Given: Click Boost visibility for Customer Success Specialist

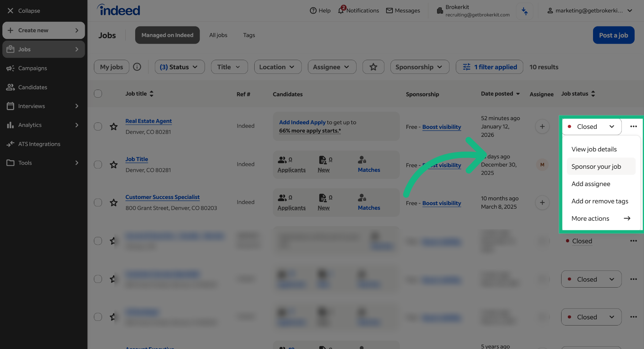Looking at the screenshot, I should click(x=441, y=203).
